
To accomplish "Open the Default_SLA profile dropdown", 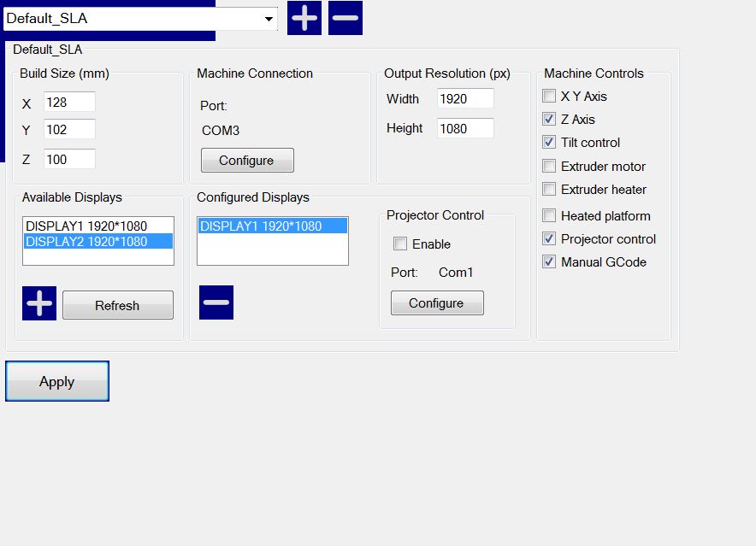I will [269, 18].
